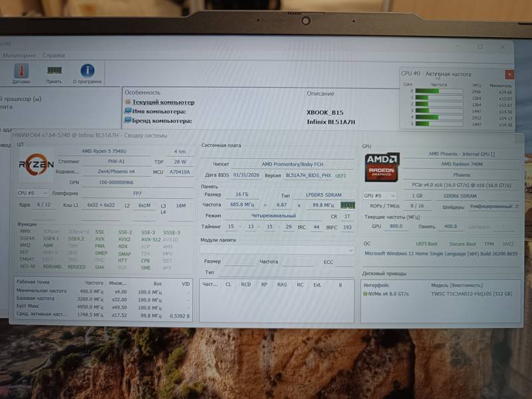Image resolution: width=532 pixels, height=399 pixels.
Task: Open the Справка menu
Action: tap(54, 55)
